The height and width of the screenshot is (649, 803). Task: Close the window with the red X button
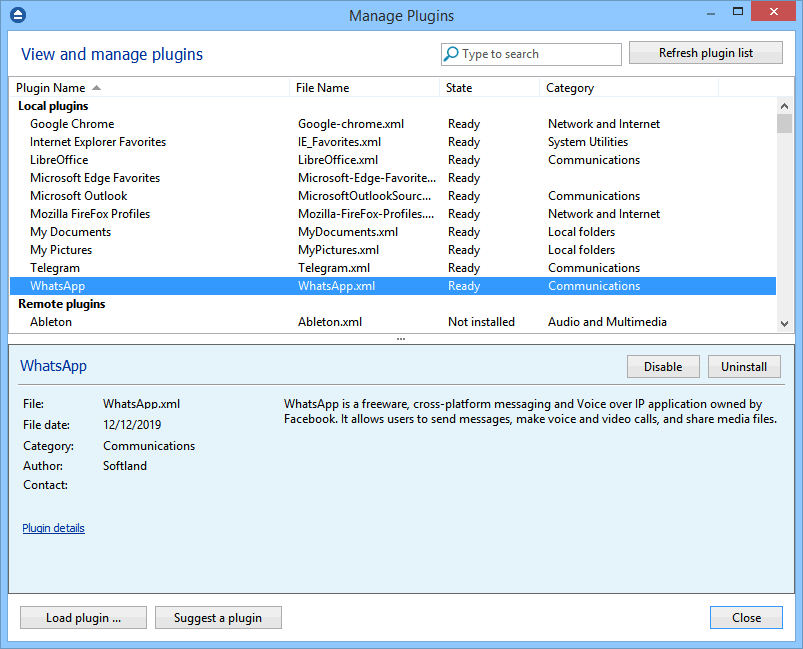pyautogui.click(x=773, y=11)
